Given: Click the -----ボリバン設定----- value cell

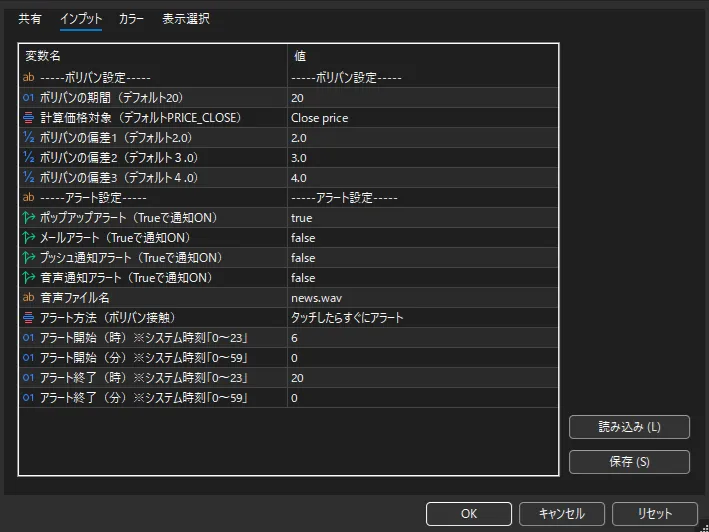Looking at the screenshot, I should pyautogui.click(x=423, y=77).
